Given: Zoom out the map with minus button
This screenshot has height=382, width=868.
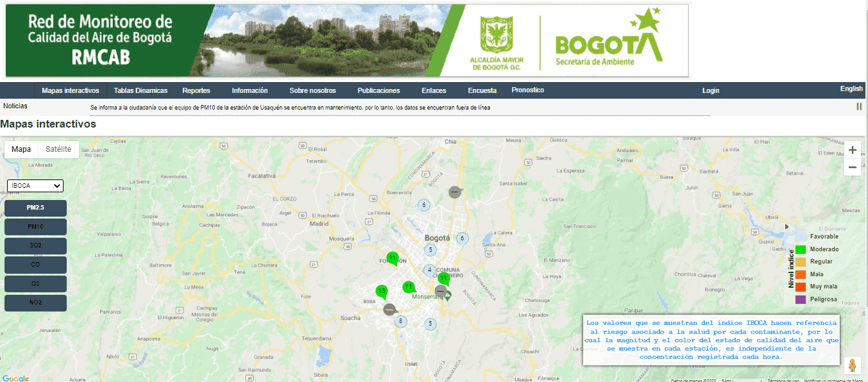Looking at the screenshot, I should 852,167.
